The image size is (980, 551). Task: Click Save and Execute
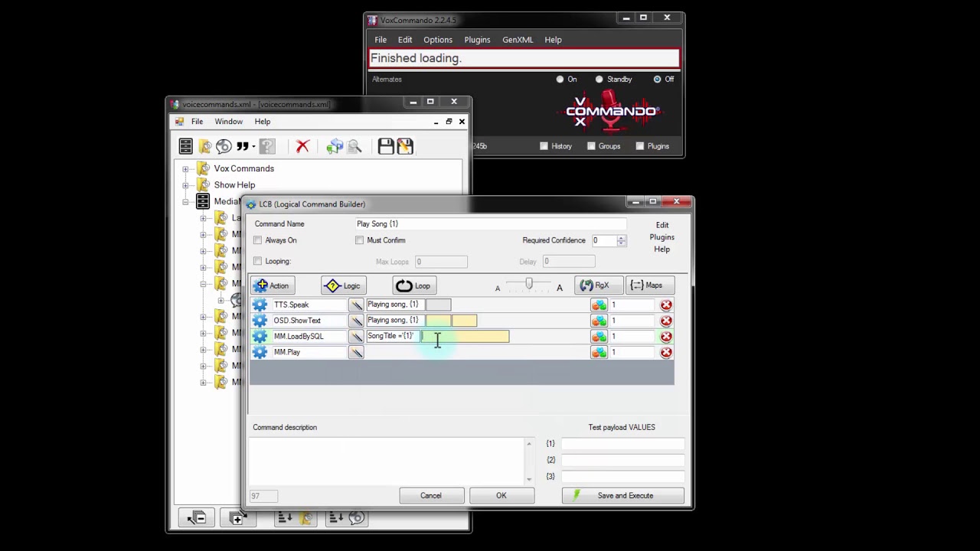click(623, 496)
